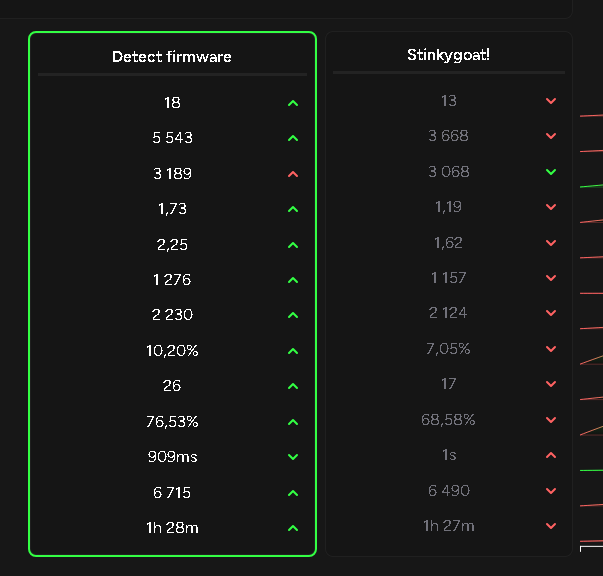This screenshot has height=576, width=603.
Task: Click green up arrow beside 1,73
Action: pos(293,209)
